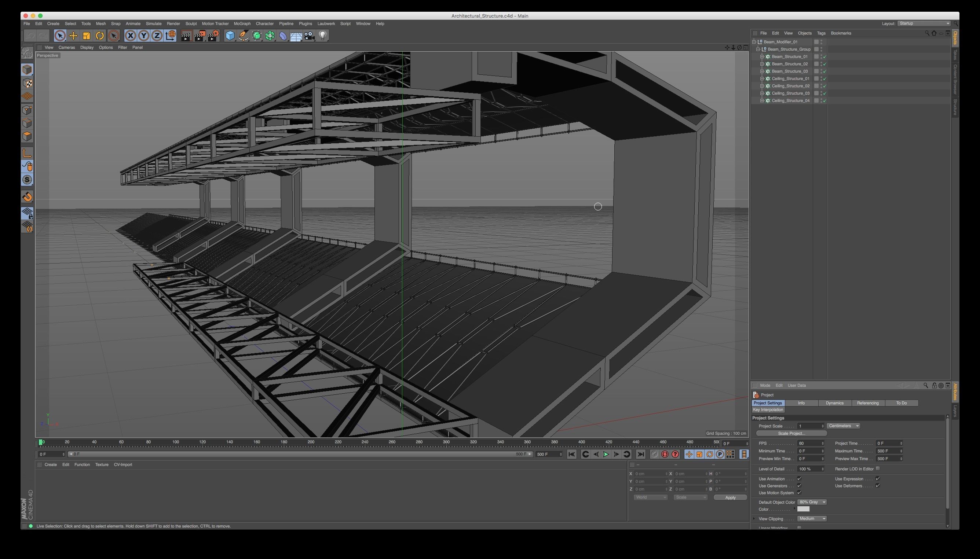Uncheck Use Expression checkbox
This screenshot has width=980, height=559.
[877, 479]
